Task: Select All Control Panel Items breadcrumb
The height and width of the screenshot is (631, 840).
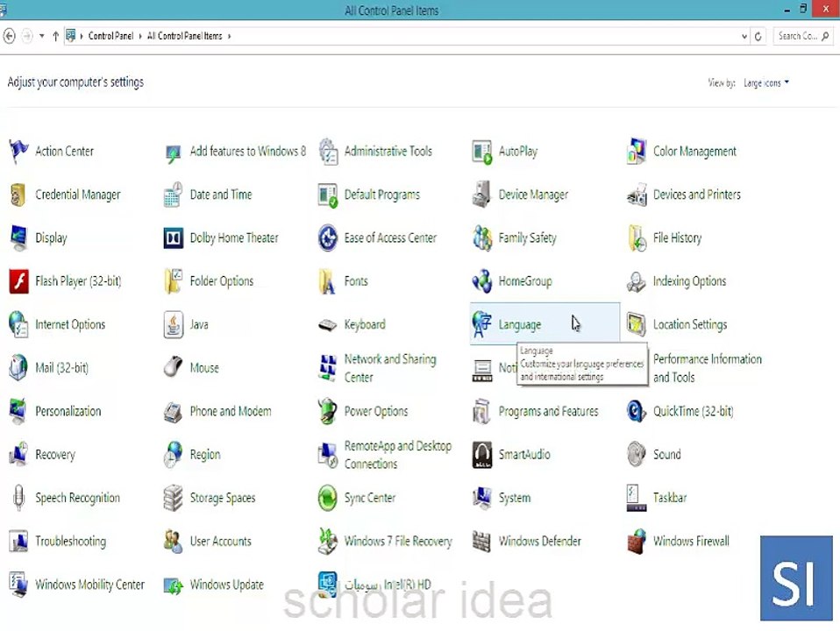Action: click(184, 36)
